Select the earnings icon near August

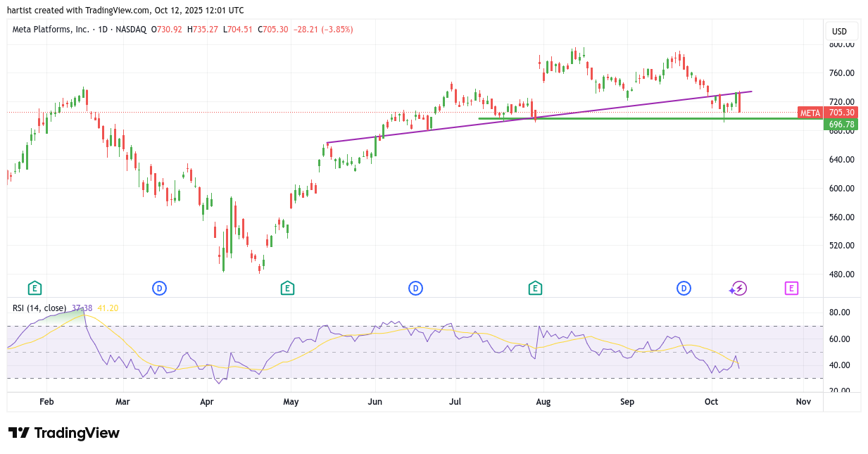pos(535,288)
